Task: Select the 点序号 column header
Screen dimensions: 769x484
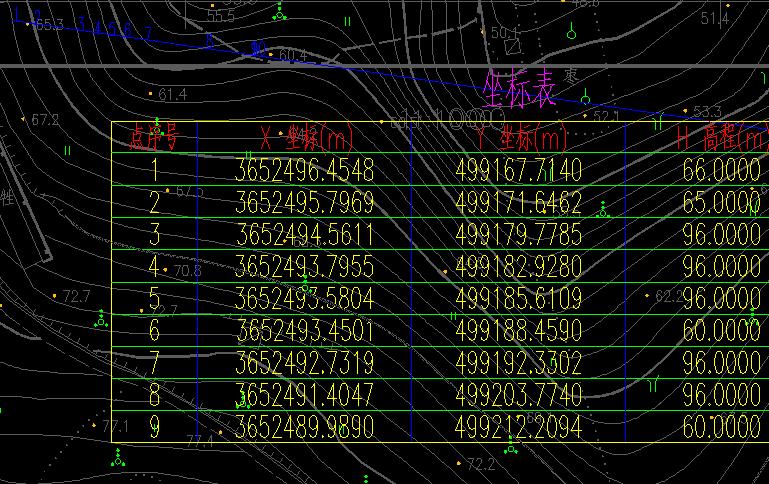Action: point(154,137)
